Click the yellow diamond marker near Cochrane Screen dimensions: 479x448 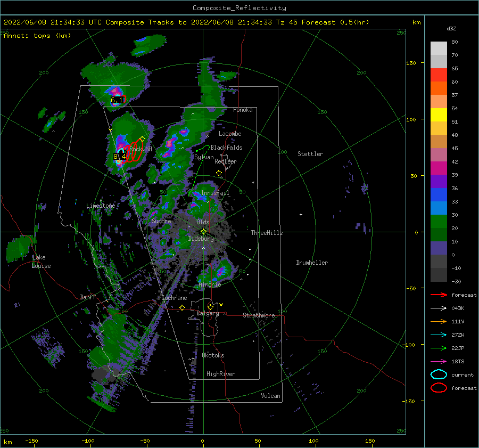click(183, 307)
